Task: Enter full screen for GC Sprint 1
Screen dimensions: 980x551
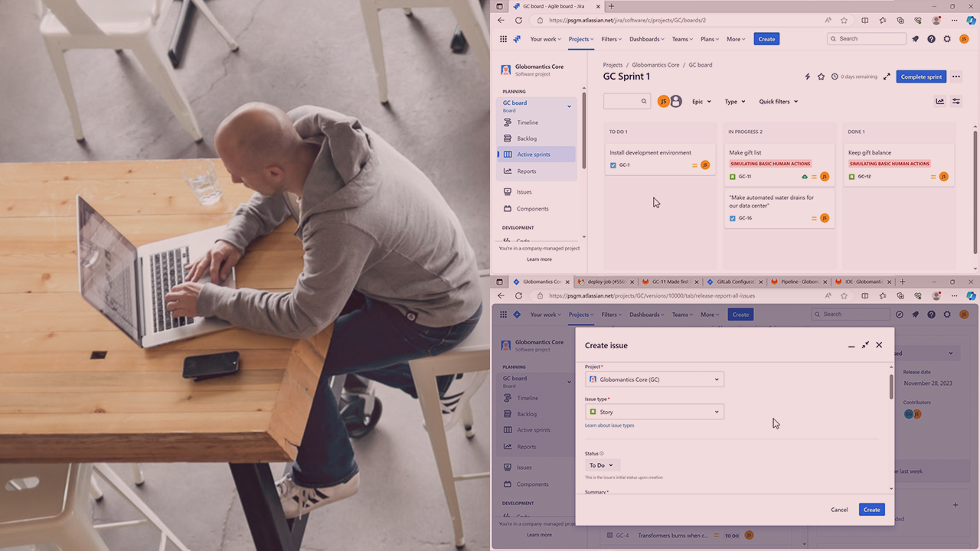Action: point(887,77)
